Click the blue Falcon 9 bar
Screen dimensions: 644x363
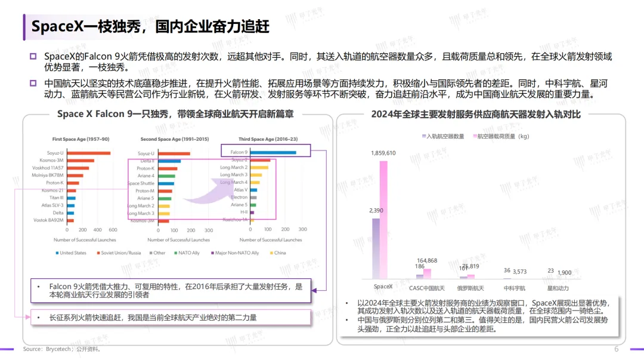pos(273,152)
